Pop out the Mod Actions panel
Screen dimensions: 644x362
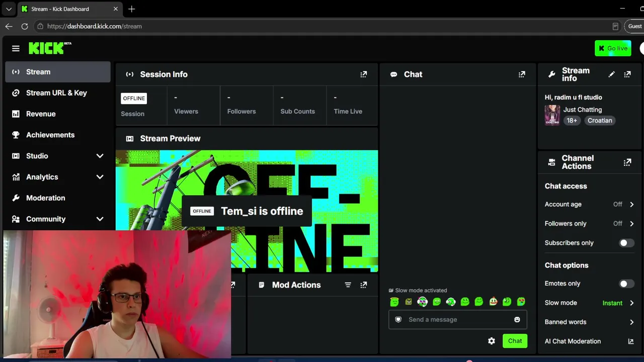364,285
